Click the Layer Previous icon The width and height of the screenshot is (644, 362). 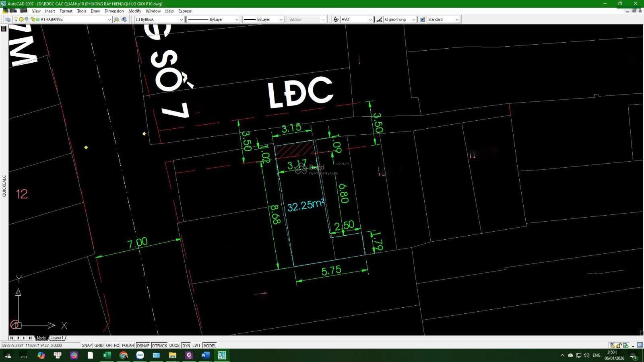[124, 19]
